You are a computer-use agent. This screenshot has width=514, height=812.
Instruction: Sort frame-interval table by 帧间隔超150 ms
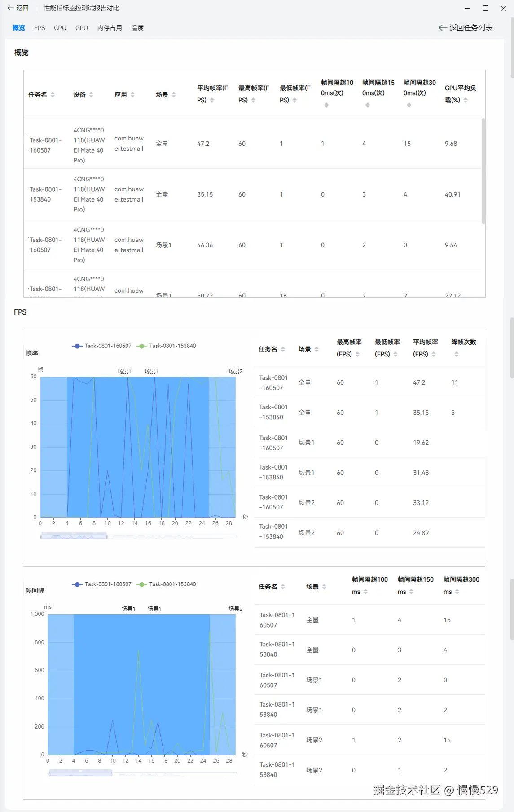411,592
